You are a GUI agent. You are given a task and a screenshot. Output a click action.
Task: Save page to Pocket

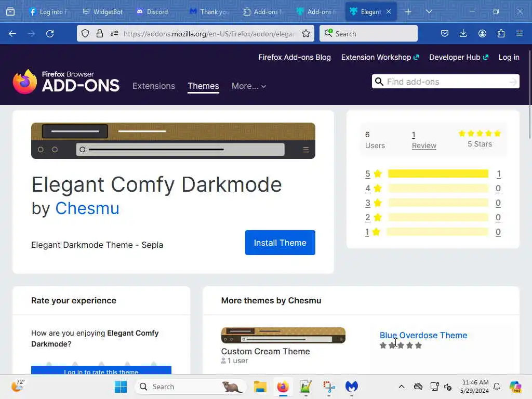point(445,33)
